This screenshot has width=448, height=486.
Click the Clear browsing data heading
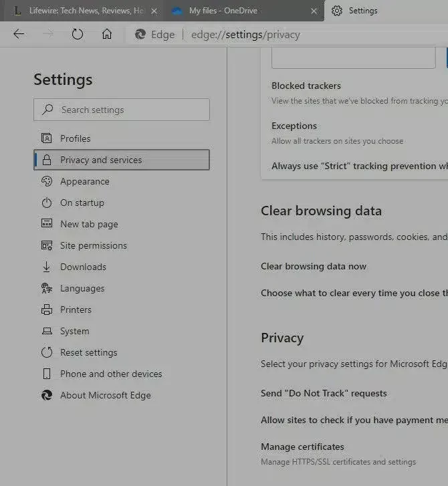321,211
